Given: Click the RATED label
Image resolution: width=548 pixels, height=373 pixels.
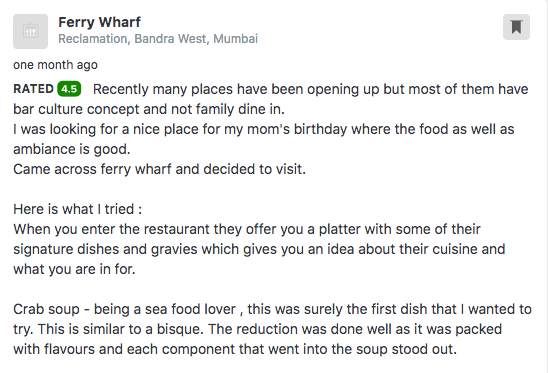Looking at the screenshot, I should pyautogui.click(x=33, y=89).
